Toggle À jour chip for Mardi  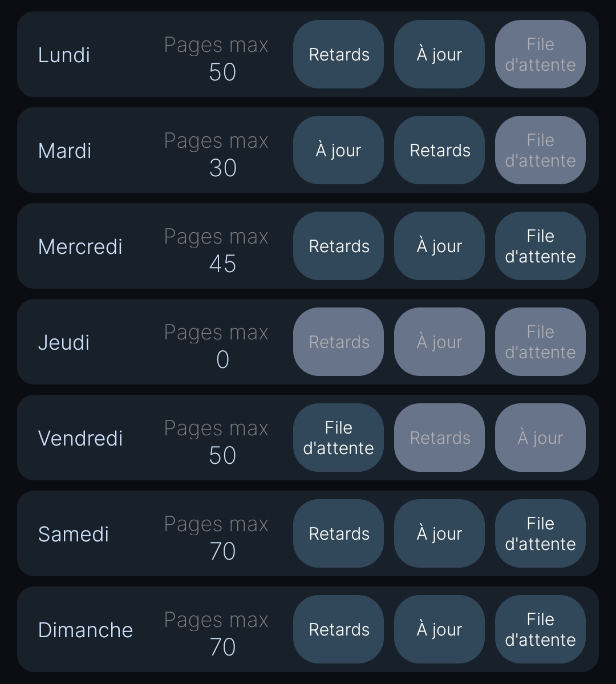[339, 150]
